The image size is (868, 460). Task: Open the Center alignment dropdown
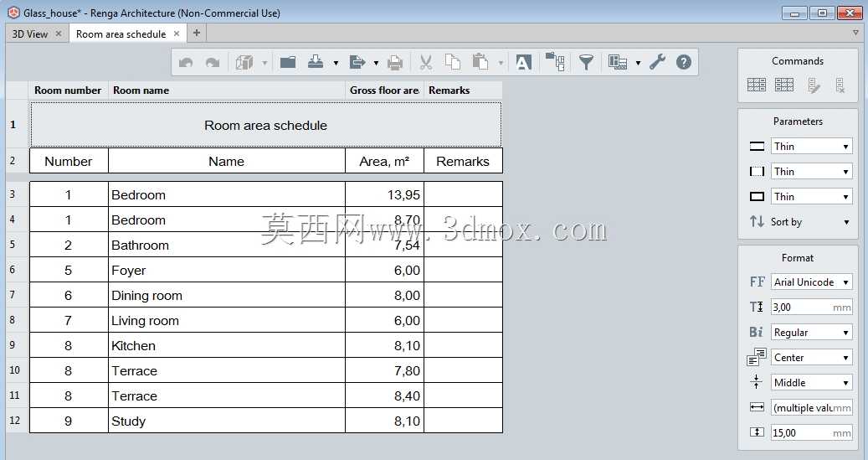click(811, 358)
